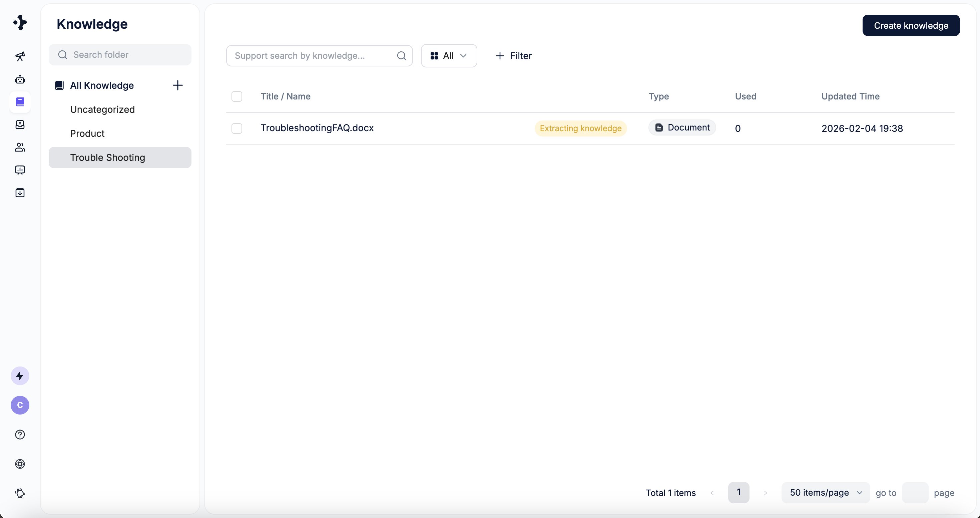Image resolution: width=980 pixels, height=518 pixels.
Task: Click the Title / Name column header
Action: click(x=285, y=96)
